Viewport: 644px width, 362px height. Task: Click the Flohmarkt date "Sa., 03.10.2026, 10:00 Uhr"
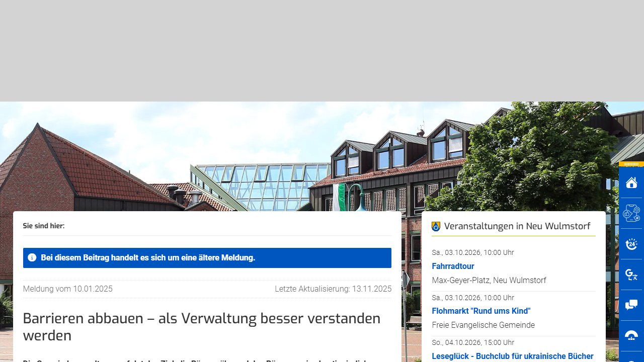point(473,298)
